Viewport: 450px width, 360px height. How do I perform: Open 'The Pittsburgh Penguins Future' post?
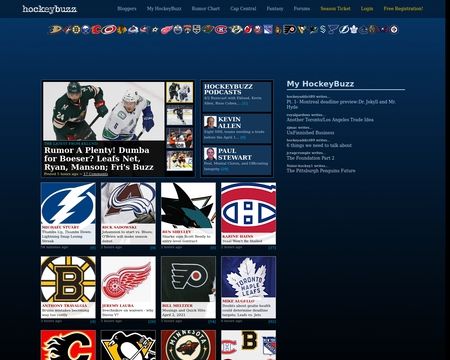(321, 171)
